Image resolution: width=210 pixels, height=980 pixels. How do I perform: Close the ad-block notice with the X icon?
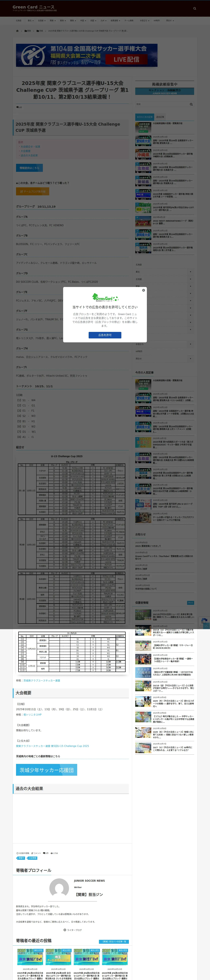[x=144, y=290]
